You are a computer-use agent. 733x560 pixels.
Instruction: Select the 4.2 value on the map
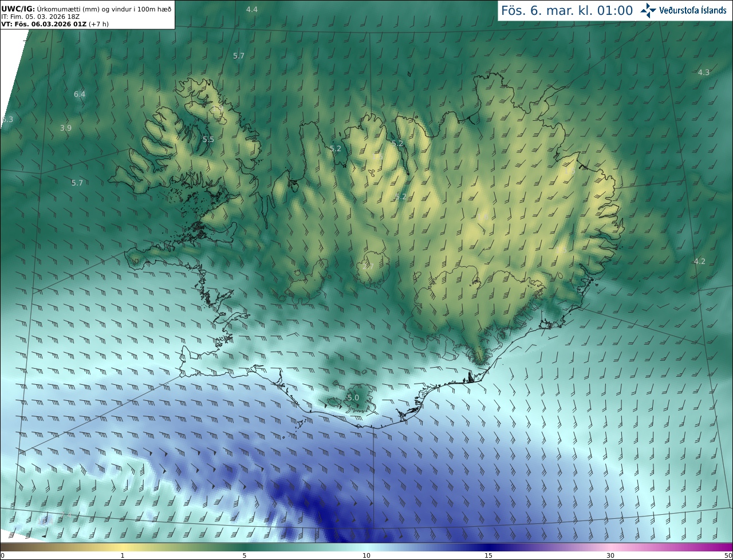pos(700,261)
